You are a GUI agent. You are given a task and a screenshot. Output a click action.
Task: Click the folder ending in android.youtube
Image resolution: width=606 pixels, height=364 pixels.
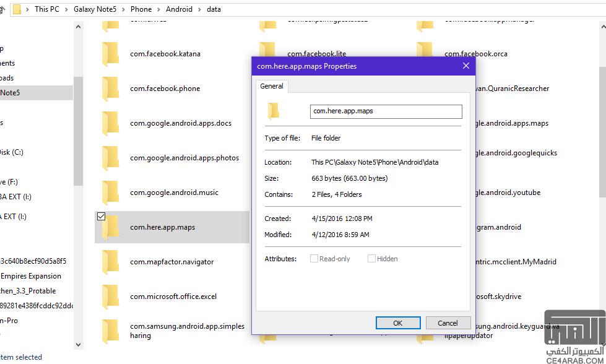point(508,193)
